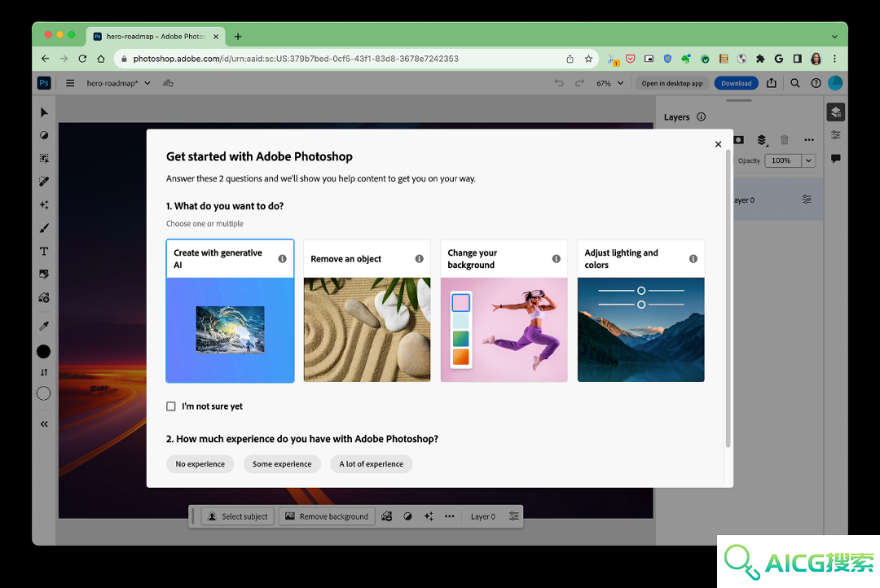Open Chrome three-dot menu
The width and height of the screenshot is (880, 588).
pyautogui.click(x=834, y=59)
